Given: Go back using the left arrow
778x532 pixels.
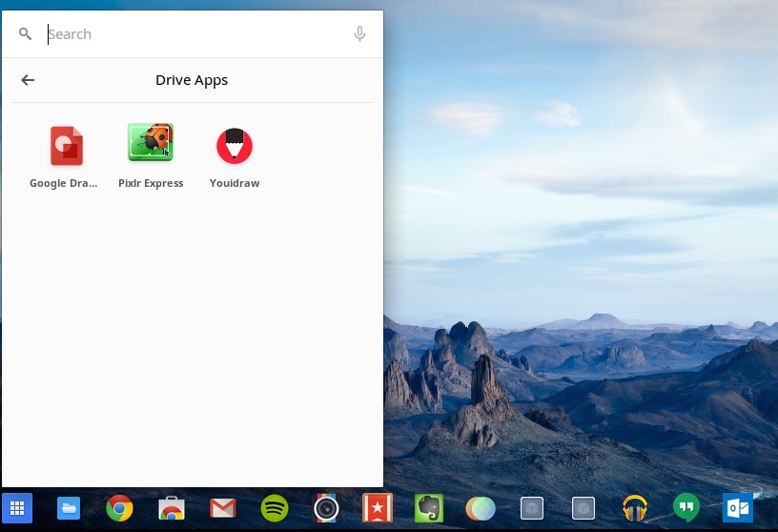Looking at the screenshot, I should pos(28,80).
